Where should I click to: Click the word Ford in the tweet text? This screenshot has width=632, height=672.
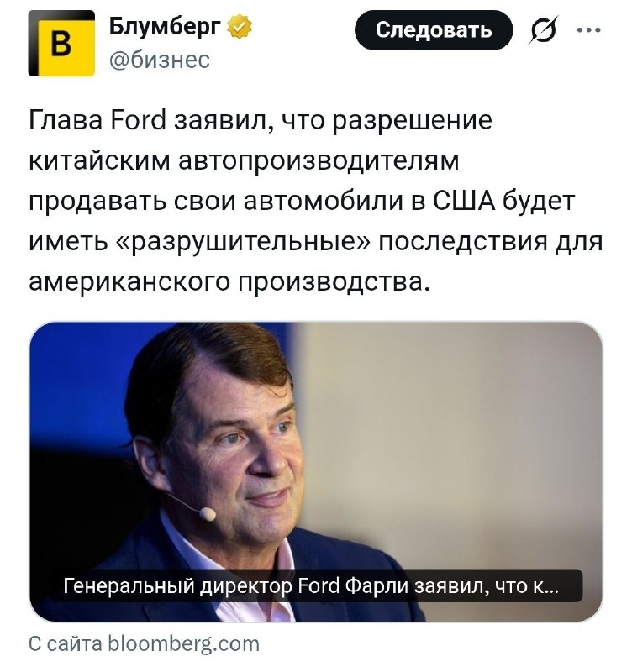click(x=139, y=122)
